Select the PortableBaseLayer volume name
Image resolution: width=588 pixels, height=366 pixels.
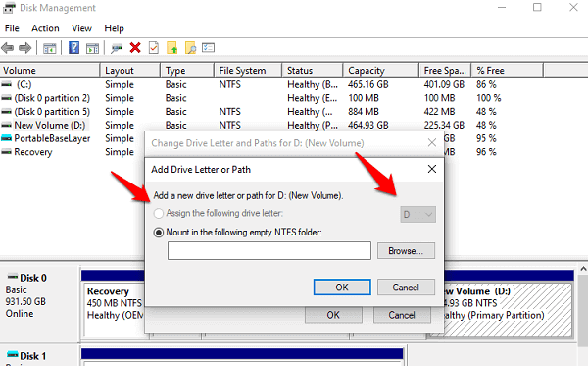(52, 138)
